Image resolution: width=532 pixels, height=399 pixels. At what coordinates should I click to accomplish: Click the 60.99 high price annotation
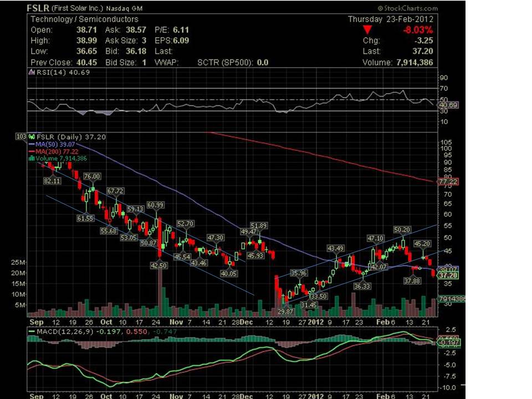tap(155, 205)
